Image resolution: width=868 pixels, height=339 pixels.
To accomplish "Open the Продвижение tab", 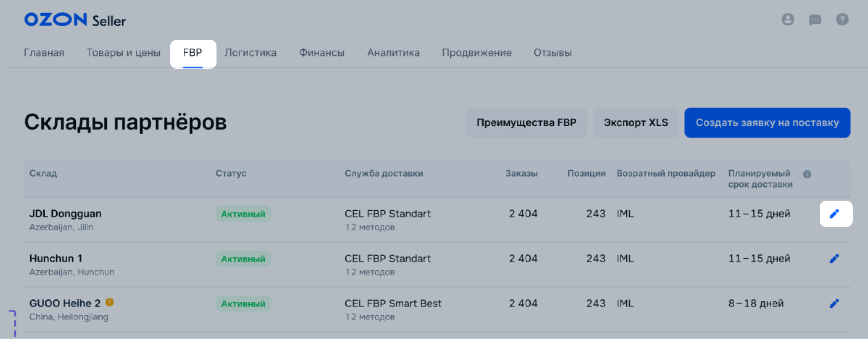I will tap(476, 53).
